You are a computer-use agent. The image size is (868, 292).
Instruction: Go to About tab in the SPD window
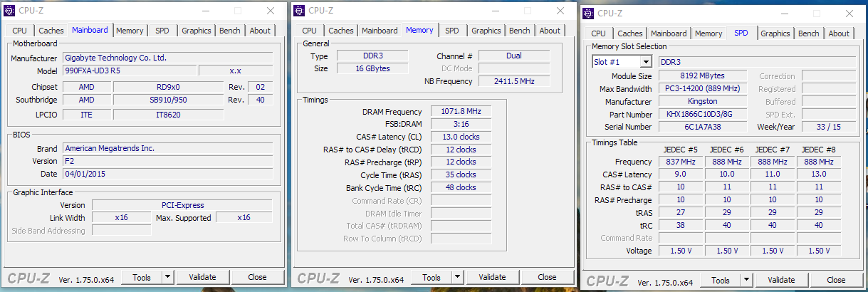tap(839, 33)
